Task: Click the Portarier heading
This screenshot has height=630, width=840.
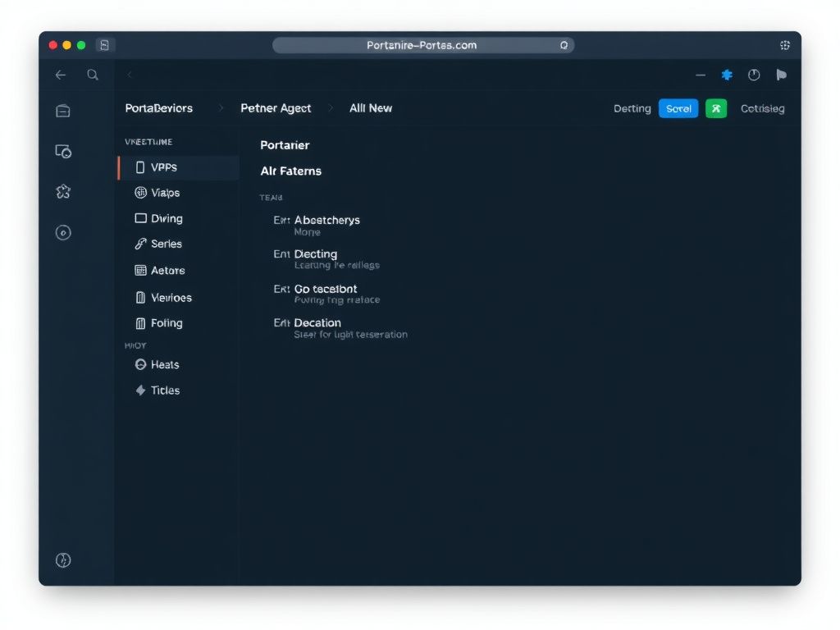Action: point(285,145)
